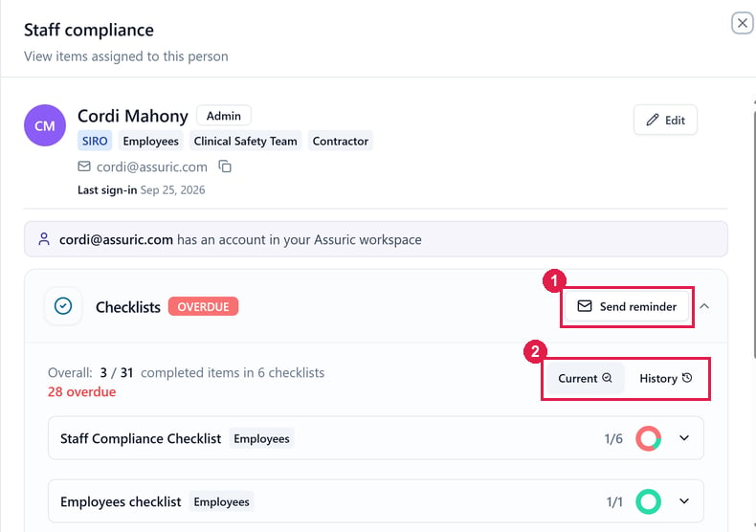The width and height of the screenshot is (756, 532).
Task: Click the Checklists check-circle icon
Action: click(x=63, y=306)
